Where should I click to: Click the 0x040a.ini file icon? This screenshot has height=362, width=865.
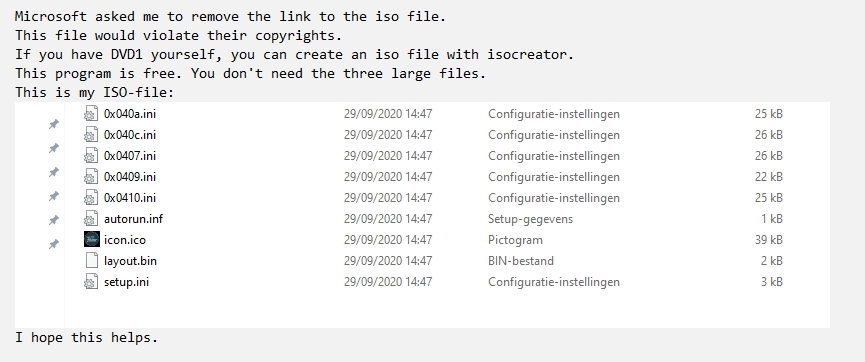(91, 114)
